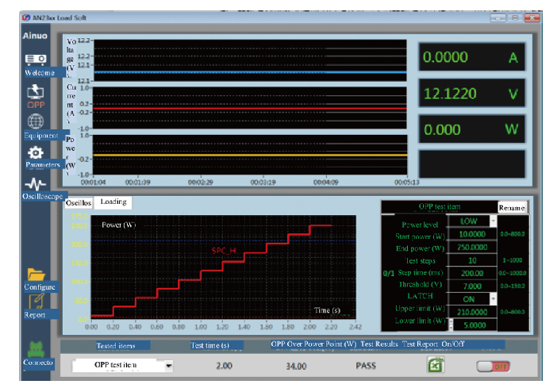Image resolution: width=557 pixels, height=392 pixels.
Task: Click the OPP test item header
Action: [x=440, y=206]
